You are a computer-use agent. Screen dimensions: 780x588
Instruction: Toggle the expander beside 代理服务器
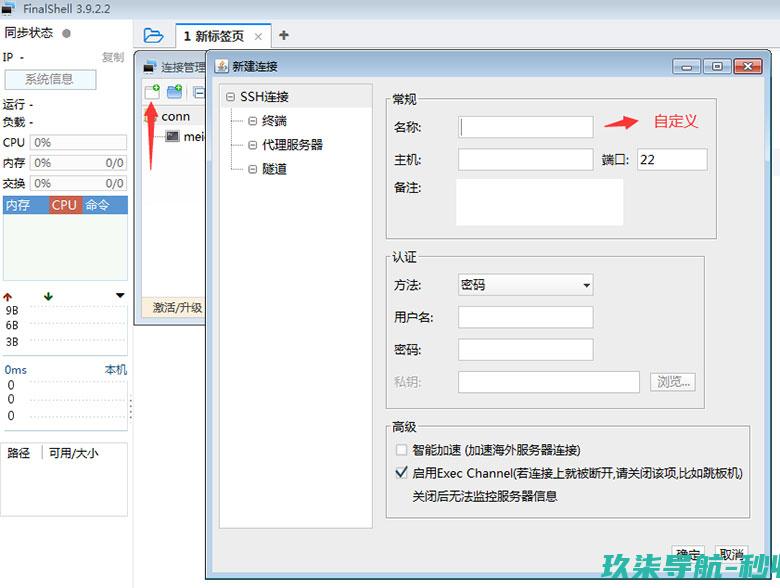pos(253,145)
